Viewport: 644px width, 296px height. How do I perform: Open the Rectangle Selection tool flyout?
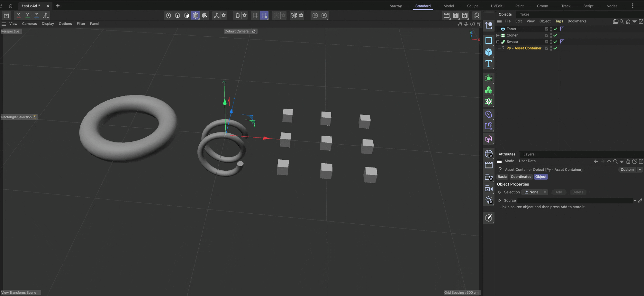(35, 117)
